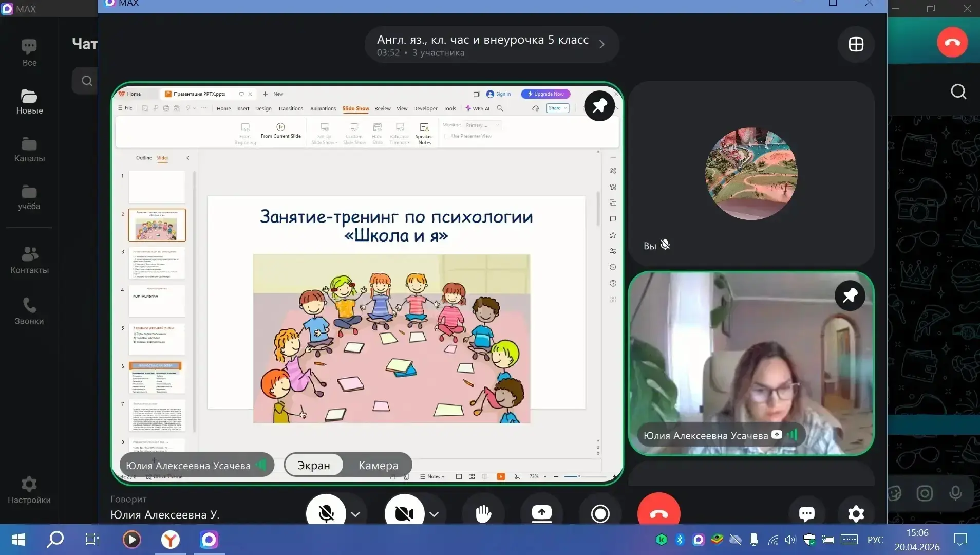980x555 pixels.
Task: Open the call chat messages
Action: point(806,513)
